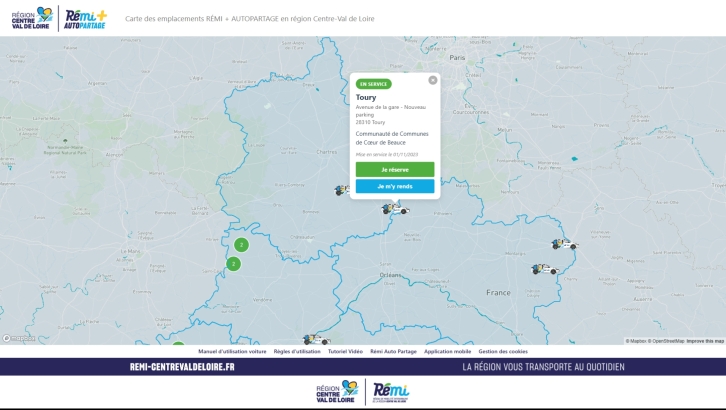
Task: Open 'Manuel d'utilisation voiture' link
Action: click(x=232, y=352)
